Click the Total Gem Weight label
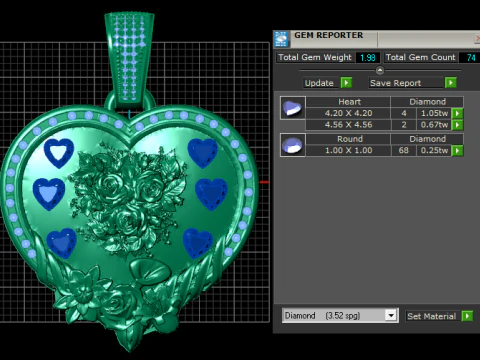The height and width of the screenshot is (360, 480). pos(315,57)
